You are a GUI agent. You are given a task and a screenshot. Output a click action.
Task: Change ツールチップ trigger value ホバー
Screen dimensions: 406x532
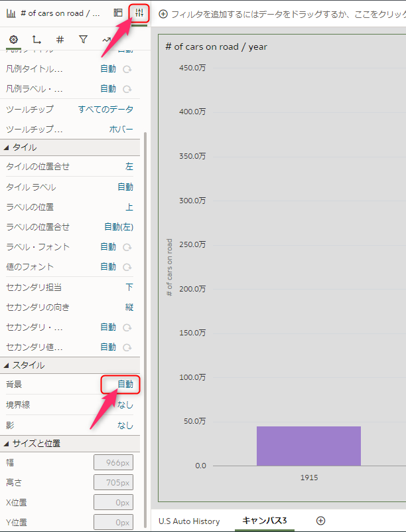[121, 130]
